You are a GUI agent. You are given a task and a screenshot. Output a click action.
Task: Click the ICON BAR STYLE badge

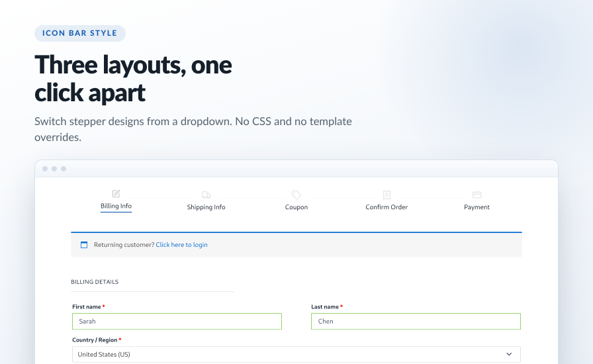(80, 33)
